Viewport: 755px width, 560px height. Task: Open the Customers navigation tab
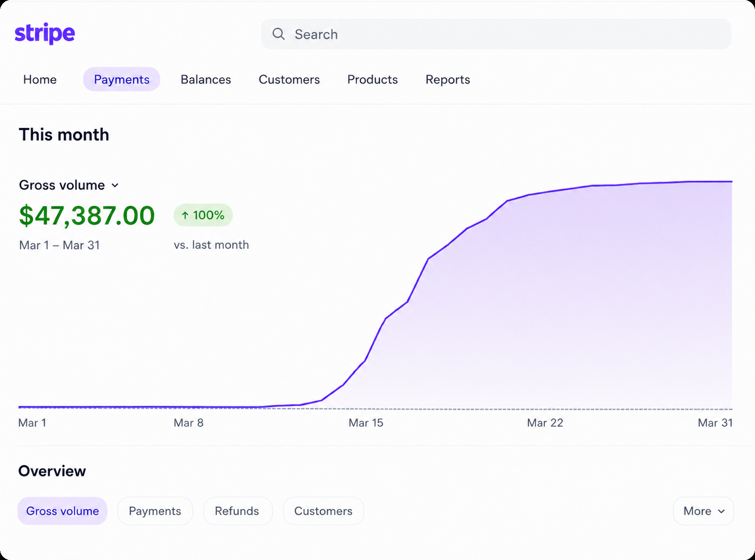pos(289,79)
